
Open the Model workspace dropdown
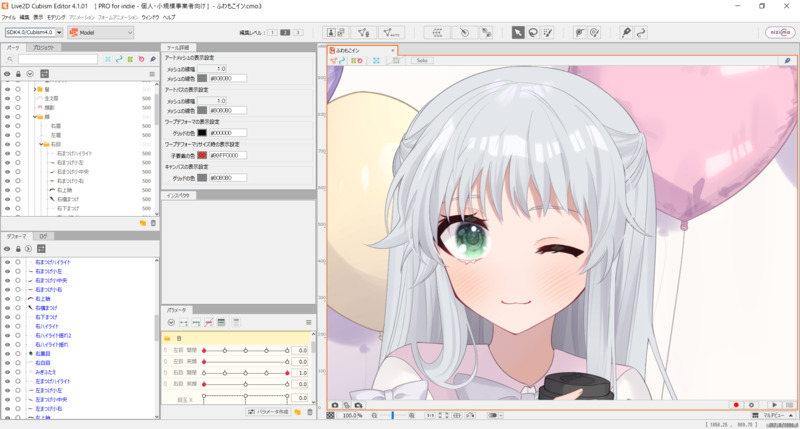(101, 32)
